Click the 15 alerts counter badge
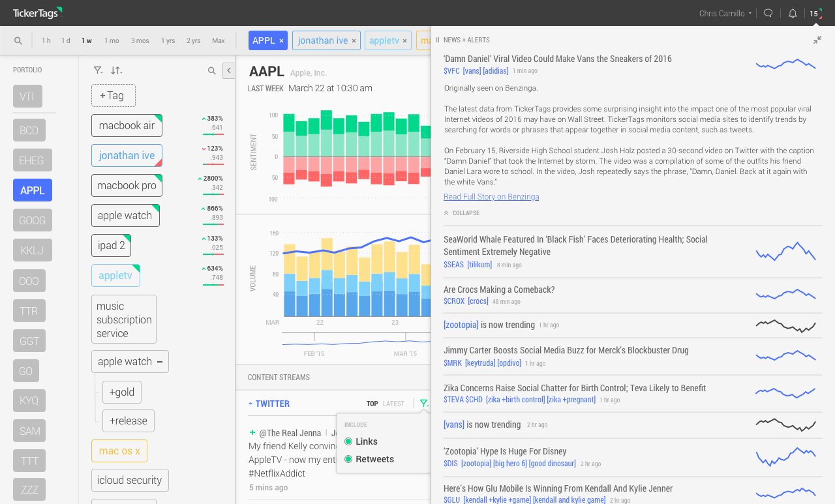This screenshot has height=504, width=835. pyautogui.click(x=815, y=13)
